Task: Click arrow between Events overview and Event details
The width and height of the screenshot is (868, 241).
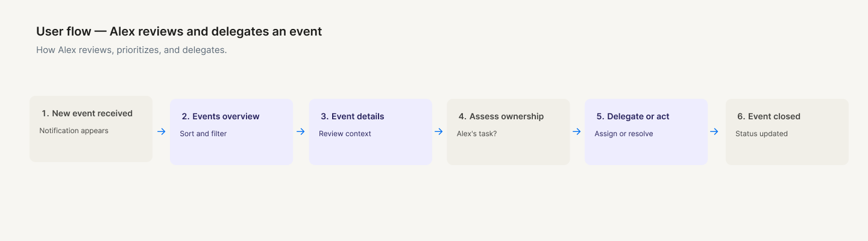Action: tap(300, 131)
